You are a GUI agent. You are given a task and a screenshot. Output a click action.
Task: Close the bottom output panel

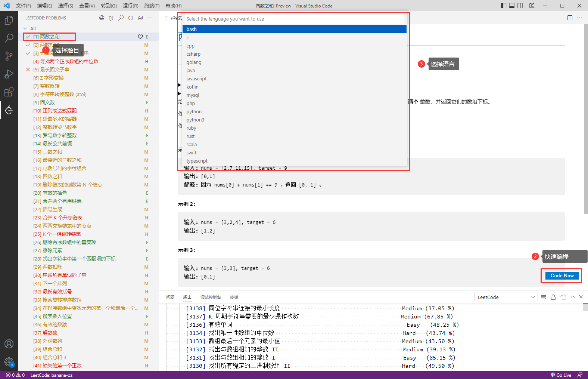click(581, 297)
